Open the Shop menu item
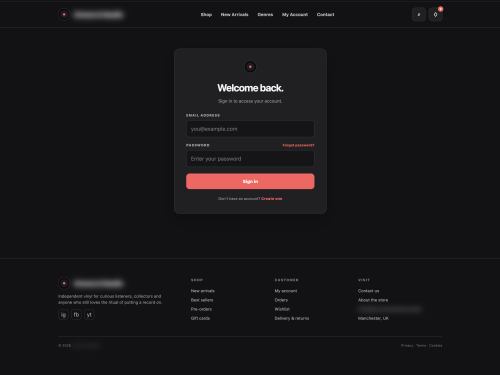The width and height of the screenshot is (500, 375). (x=206, y=15)
